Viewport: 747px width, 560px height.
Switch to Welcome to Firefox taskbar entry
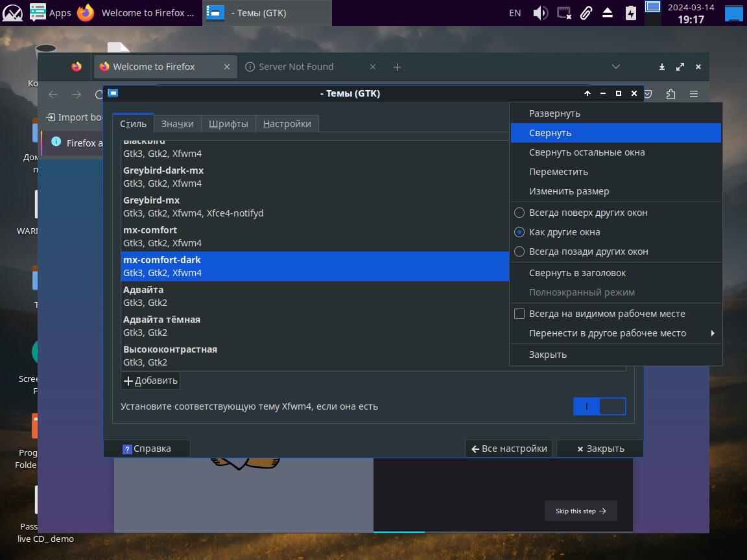(x=137, y=13)
